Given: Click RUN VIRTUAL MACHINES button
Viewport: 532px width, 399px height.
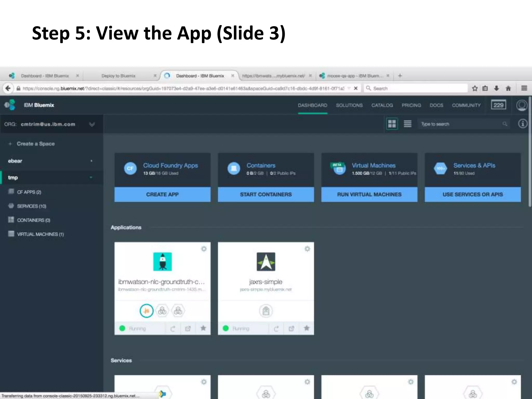Looking at the screenshot, I should pyautogui.click(x=369, y=194).
